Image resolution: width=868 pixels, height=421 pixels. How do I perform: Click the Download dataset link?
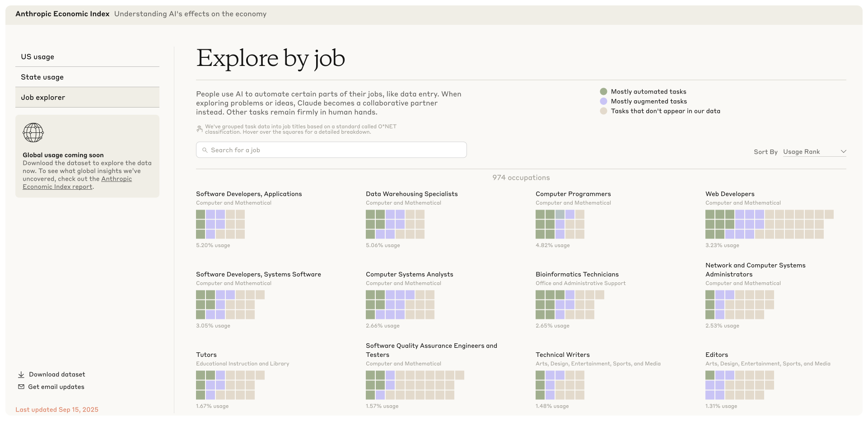coord(57,374)
